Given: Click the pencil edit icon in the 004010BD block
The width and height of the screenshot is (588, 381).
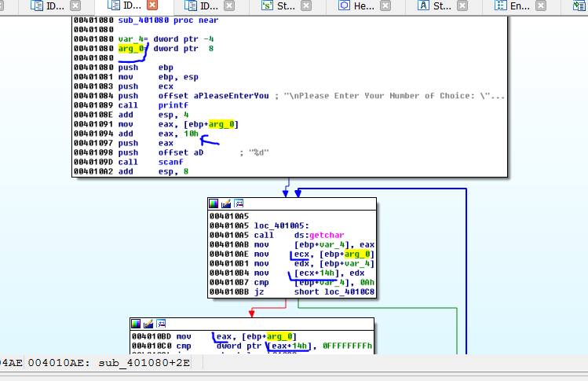Looking at the screenshot, I should coord(148,323).
